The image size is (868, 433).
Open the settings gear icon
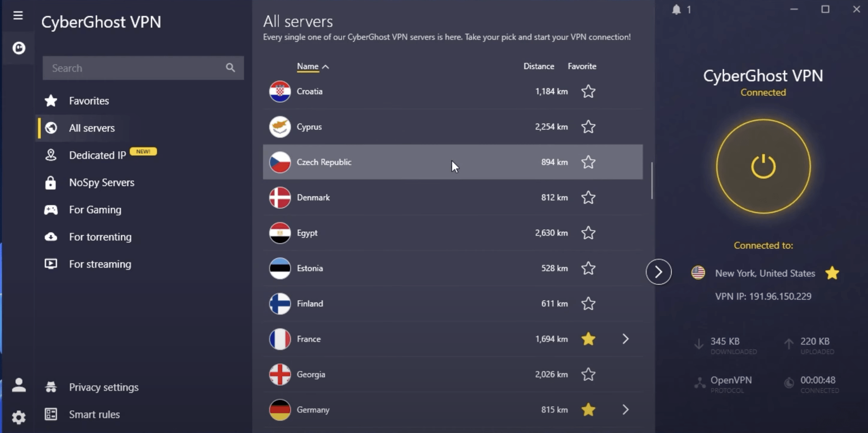(19, 417)
